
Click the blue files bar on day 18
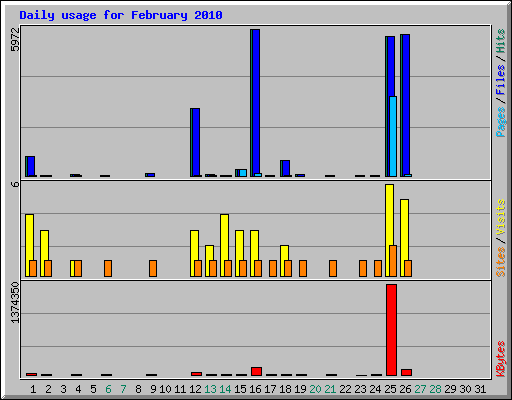point(286,168)
